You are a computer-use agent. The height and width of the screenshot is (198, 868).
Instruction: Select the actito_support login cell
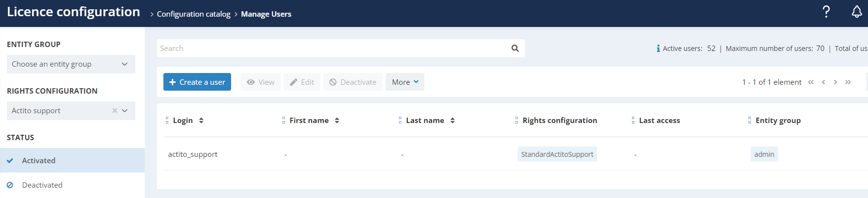pos(193,154)
